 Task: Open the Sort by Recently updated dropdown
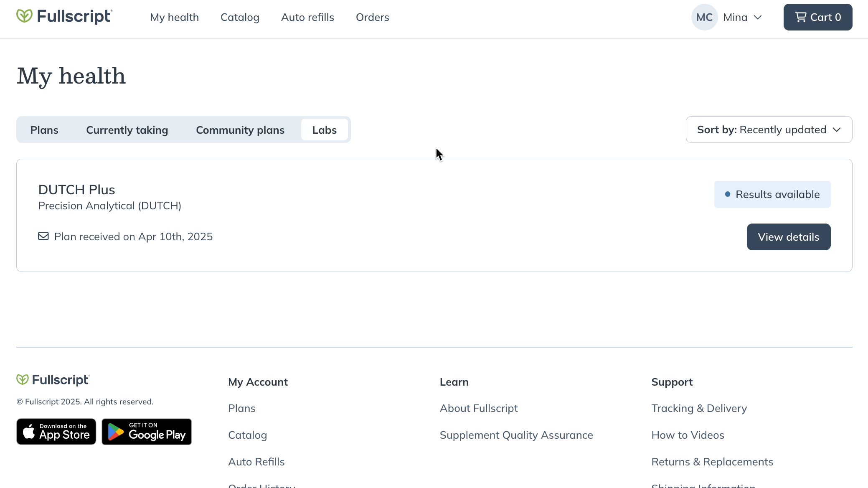[x=769, y=130]
